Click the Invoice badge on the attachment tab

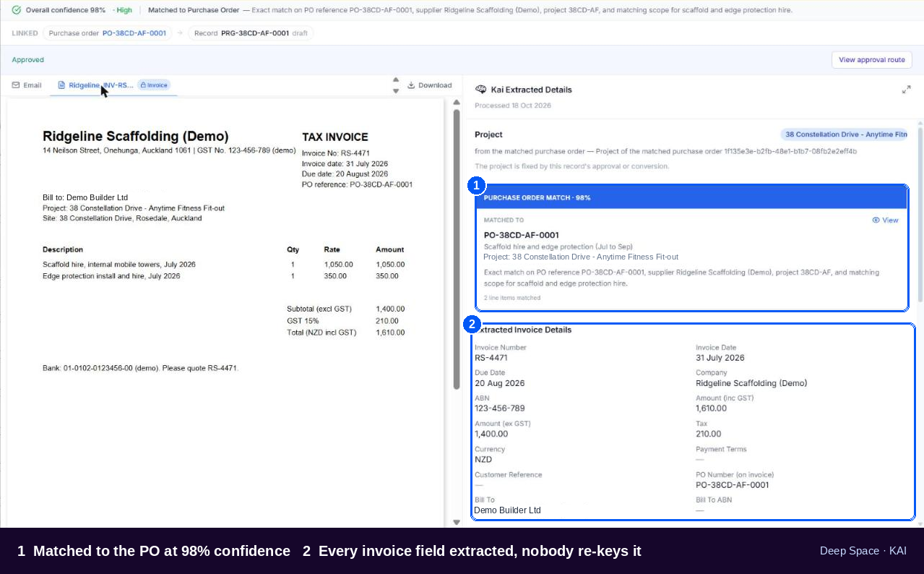(x=154, y=85)
